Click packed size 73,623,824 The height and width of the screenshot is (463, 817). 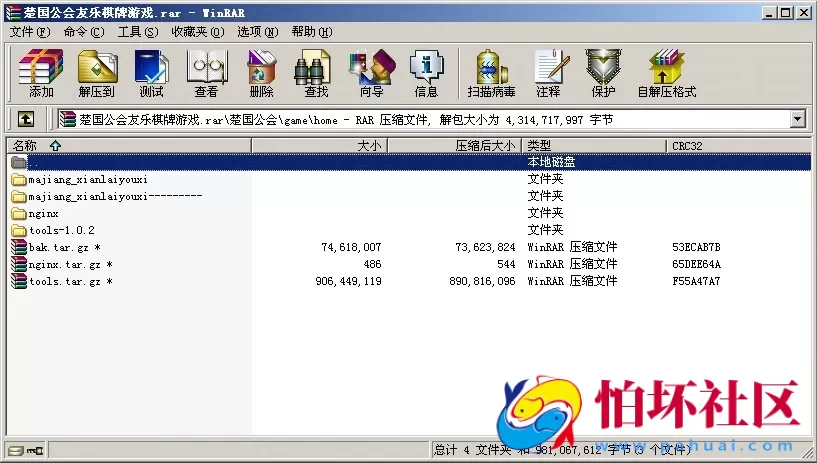(x=485, y=247)
